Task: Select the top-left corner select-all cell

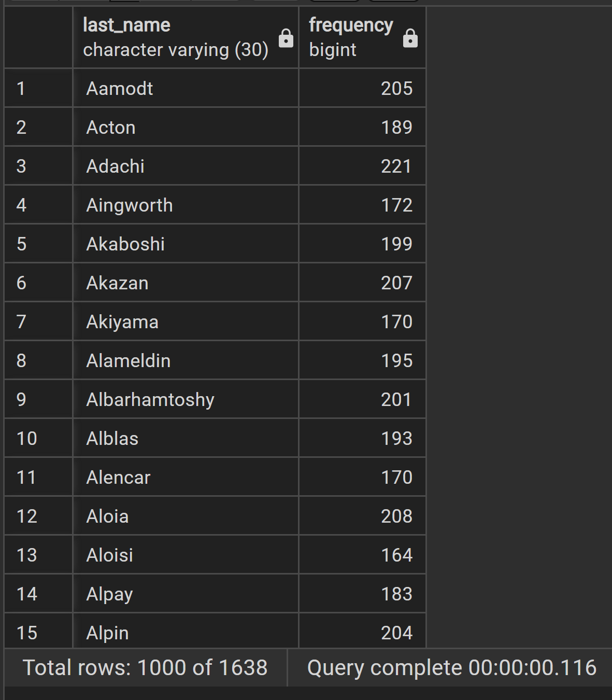Action: (x=38, y=37)
